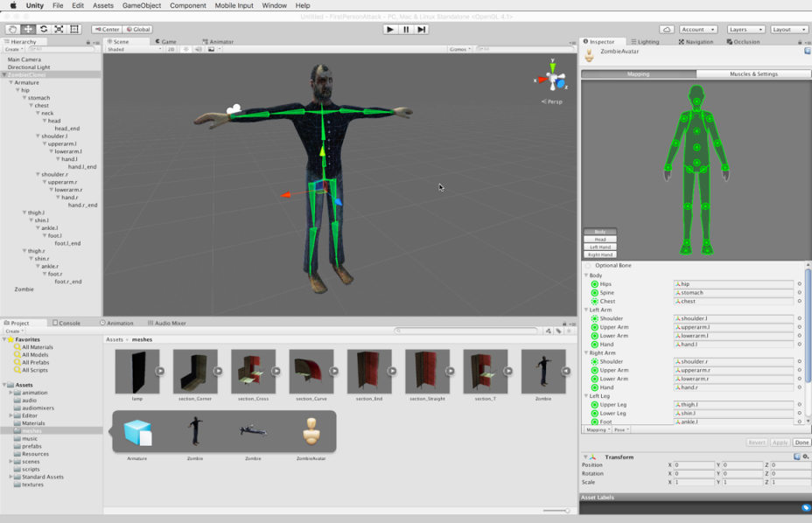Screen dimensions: 812x523
Task: Open the Cloud services icon
Action: click(x=667, y=30)
